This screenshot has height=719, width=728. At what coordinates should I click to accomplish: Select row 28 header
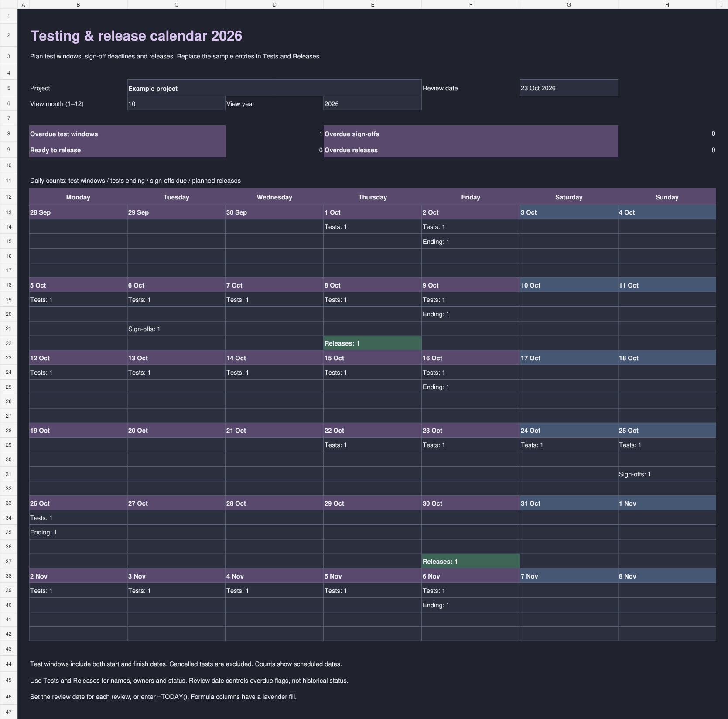pos(9,430)
